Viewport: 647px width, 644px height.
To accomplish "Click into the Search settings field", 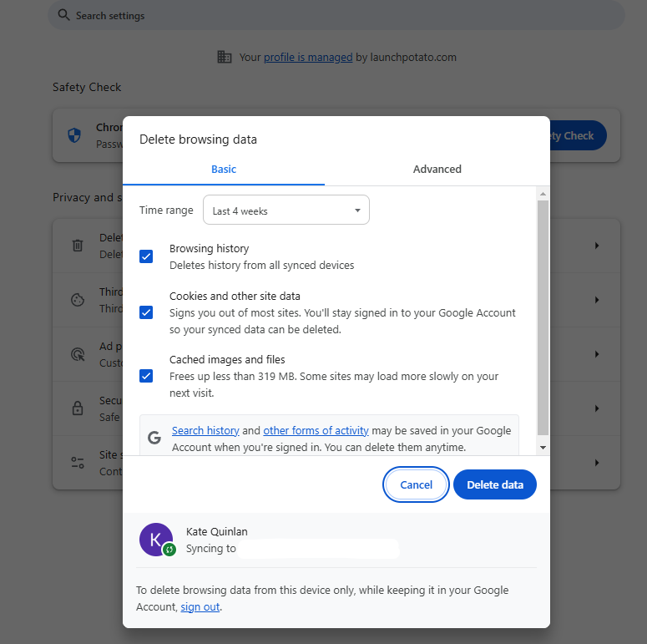I will pyautogui.click(x=334, y=16).
